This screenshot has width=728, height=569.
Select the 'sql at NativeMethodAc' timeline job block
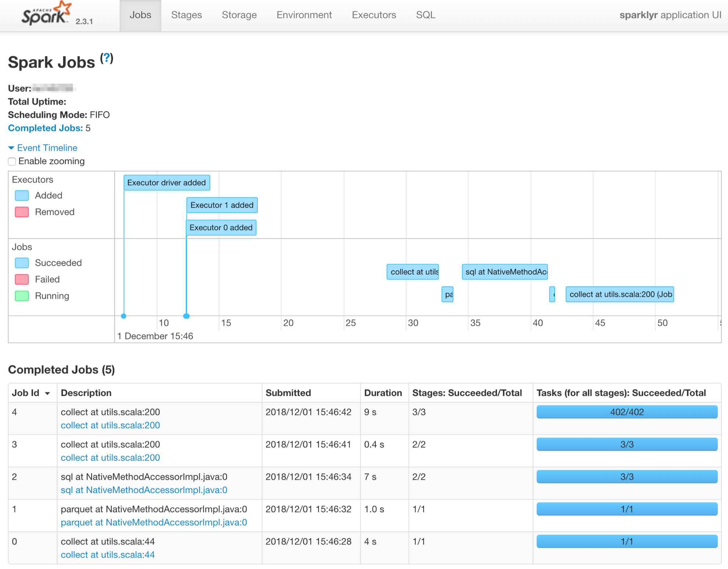click(504, 272)
